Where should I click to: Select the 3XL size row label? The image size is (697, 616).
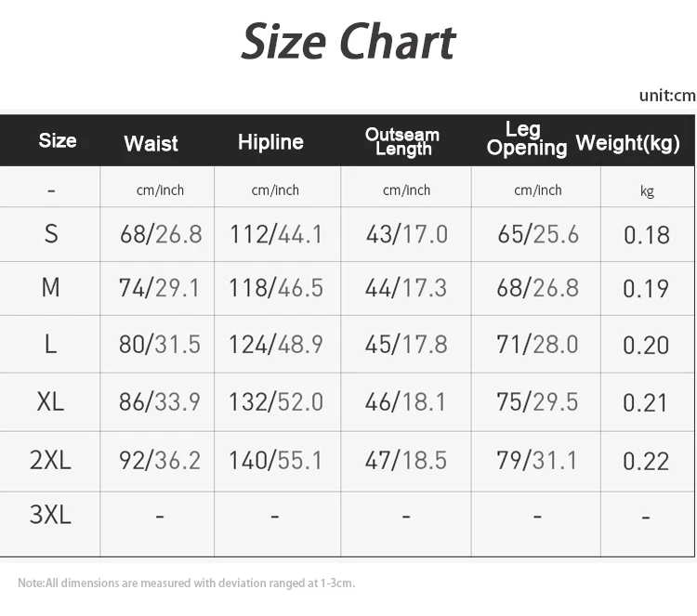pyautogui.click(x=51, y=515)
